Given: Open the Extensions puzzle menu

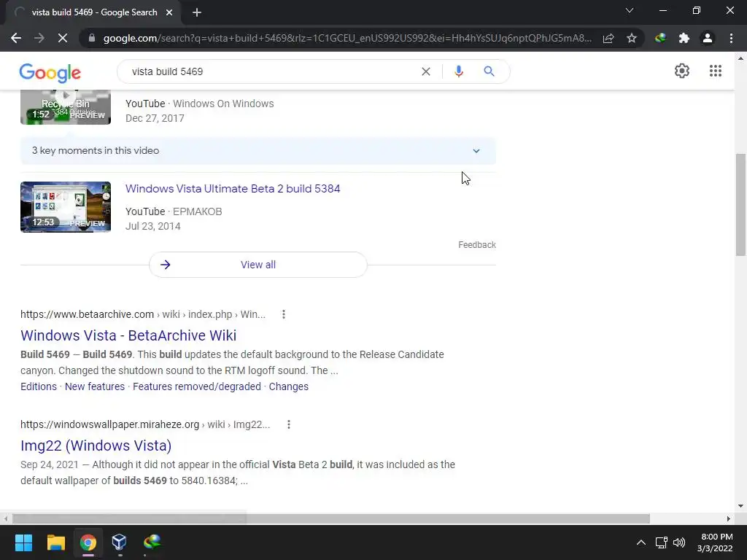Looking at the screenshot, I should (684, 38).
